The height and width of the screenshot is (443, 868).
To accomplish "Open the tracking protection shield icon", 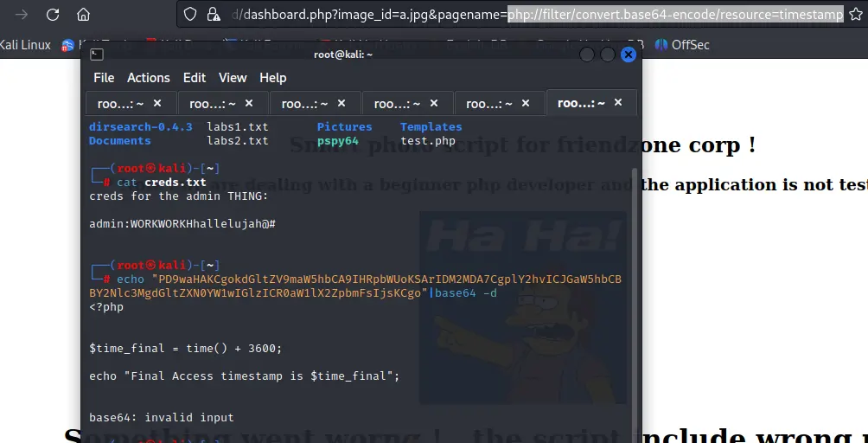I will pos(190,15).
